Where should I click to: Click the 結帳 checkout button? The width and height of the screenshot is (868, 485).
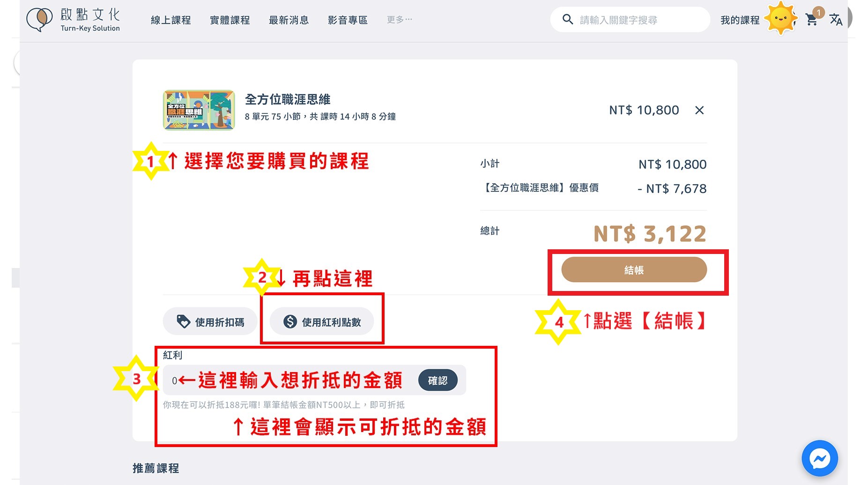(x=634, y=270)
